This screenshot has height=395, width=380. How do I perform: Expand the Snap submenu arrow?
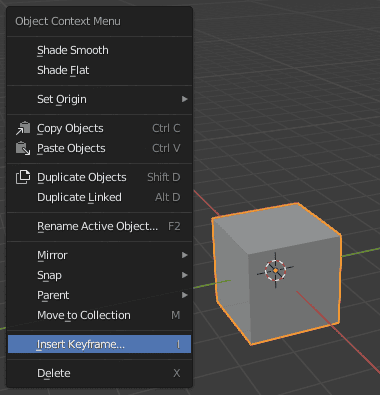[184, 275]
